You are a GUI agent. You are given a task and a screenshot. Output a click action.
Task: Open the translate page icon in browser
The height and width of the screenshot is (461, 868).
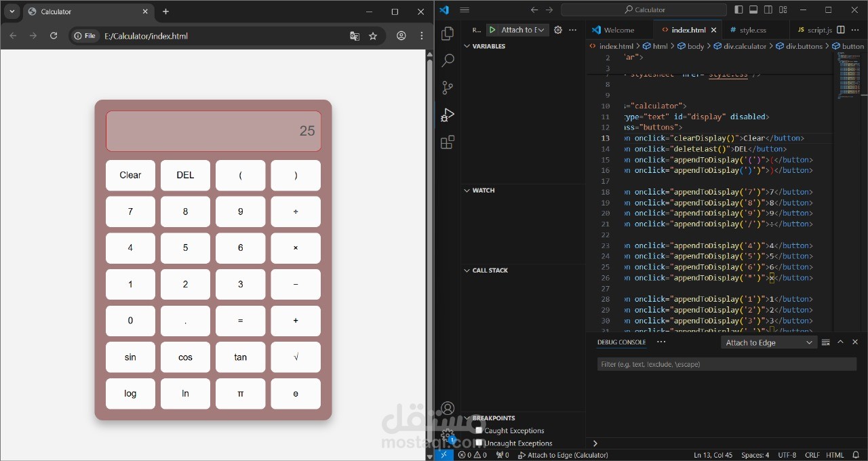pyautogui.click(x=354, y=36)
